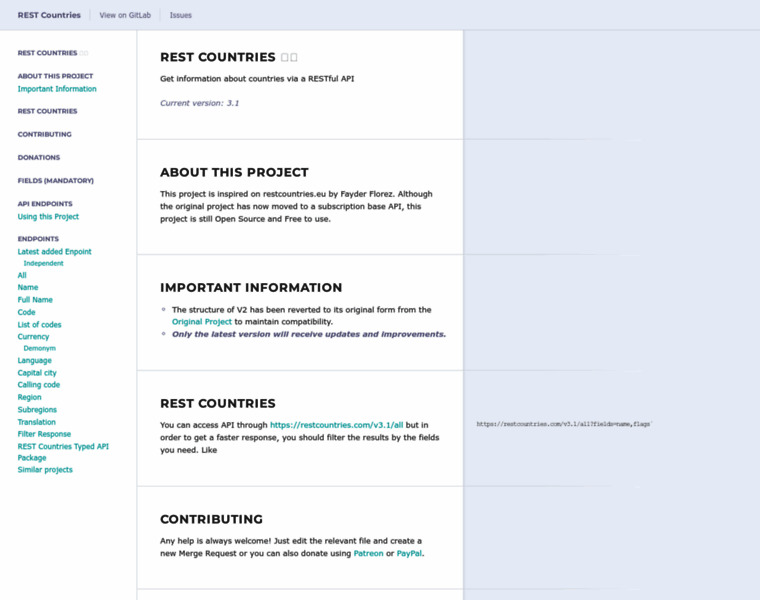
Task: Go to Important Information sidebar link
Action: [x=57, y=89]
